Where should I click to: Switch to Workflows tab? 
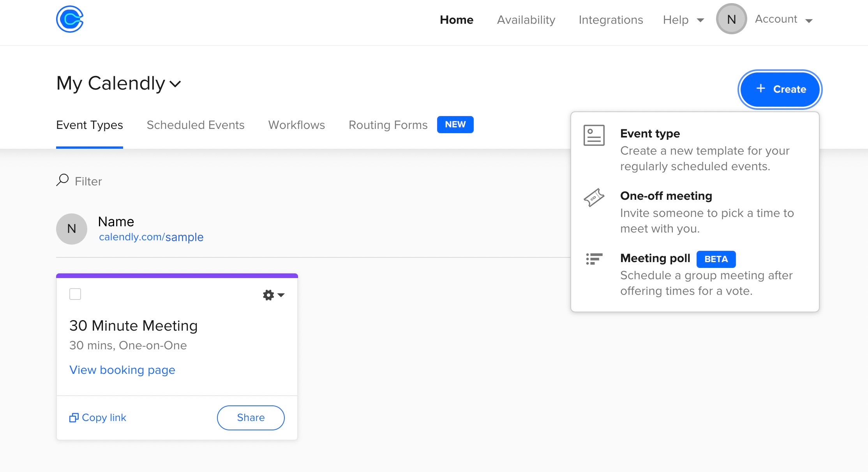pos(296,125)
